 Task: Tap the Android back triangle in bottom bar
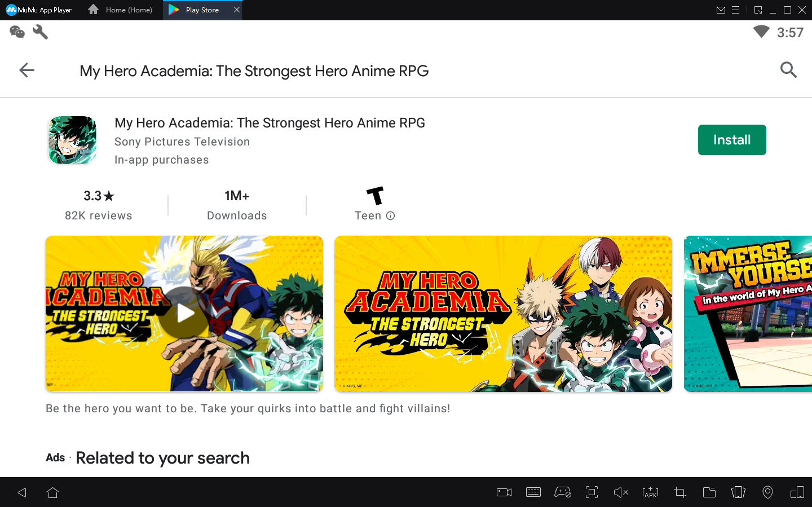(x=22, y=492)
